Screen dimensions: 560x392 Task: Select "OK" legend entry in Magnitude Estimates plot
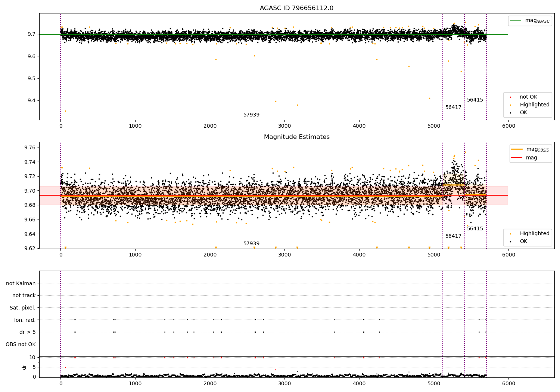pyautogui.click(x=523, y=242)
